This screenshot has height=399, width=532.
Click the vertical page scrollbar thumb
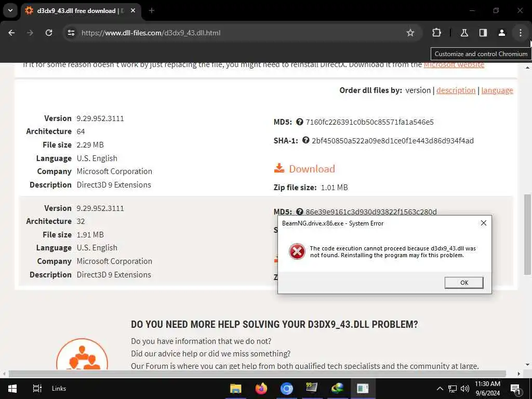[527, 234]
